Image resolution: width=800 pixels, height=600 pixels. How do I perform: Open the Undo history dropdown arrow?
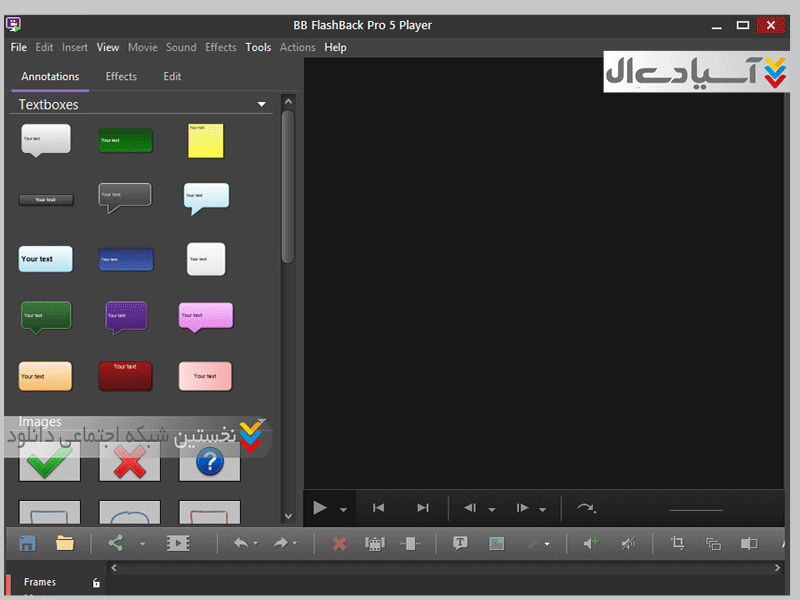coord(256,544)
